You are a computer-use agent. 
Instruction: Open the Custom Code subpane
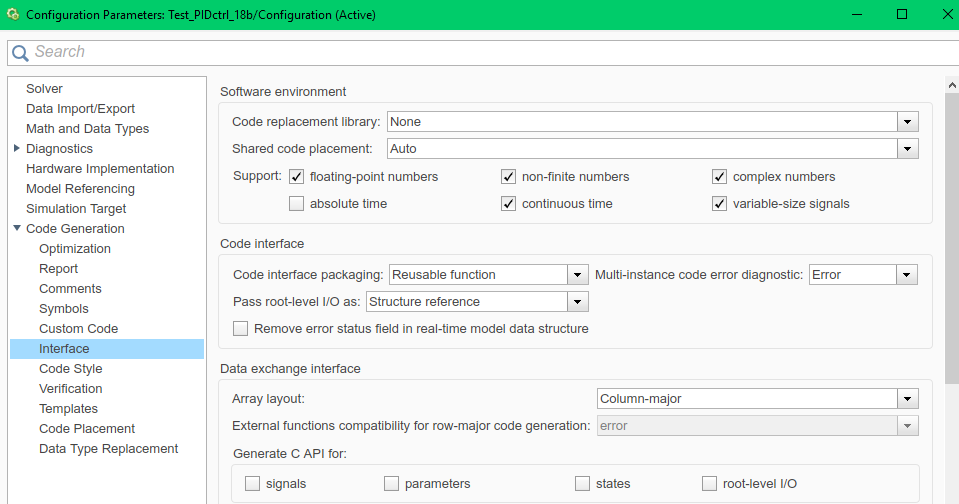tap(78, 328)
